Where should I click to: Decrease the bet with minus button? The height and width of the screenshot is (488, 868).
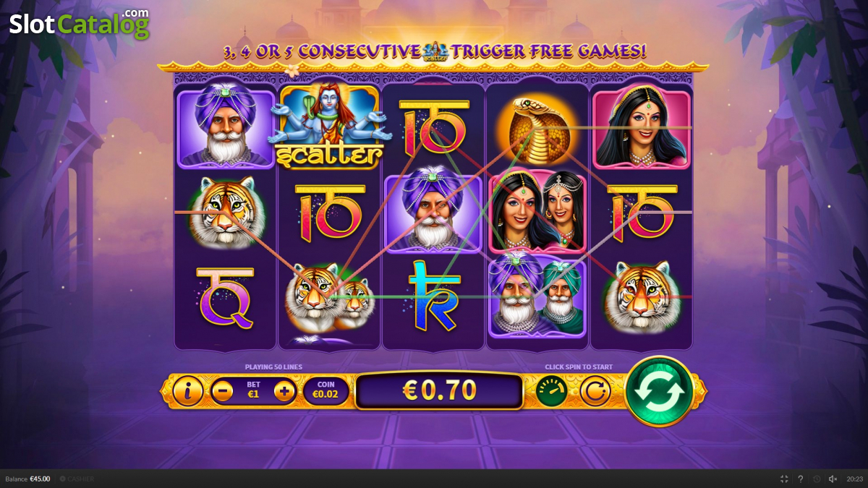222,392
